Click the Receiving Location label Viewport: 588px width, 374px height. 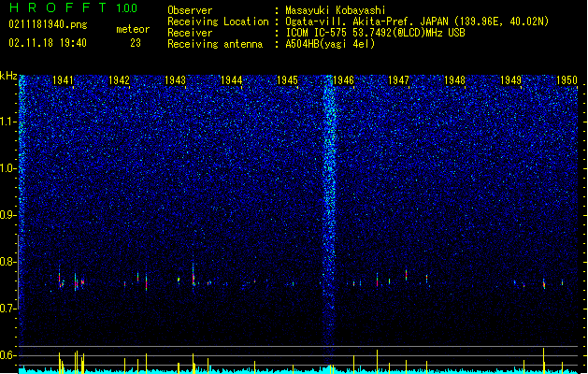(218, 22)
